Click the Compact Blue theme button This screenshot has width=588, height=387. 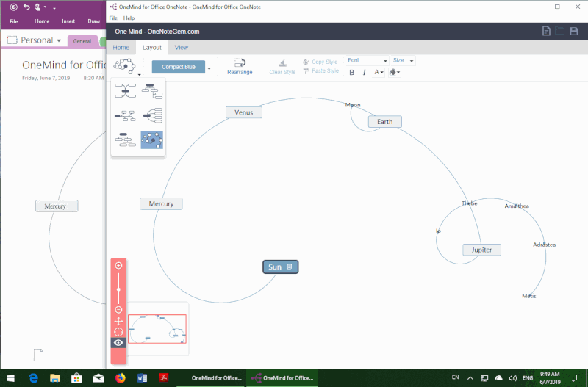[179, 67]
